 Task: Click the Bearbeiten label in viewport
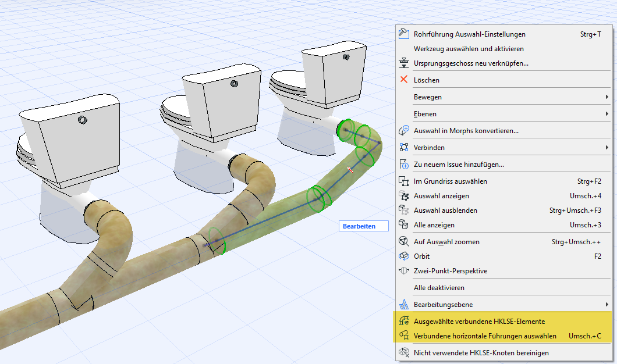coord(359,226)
